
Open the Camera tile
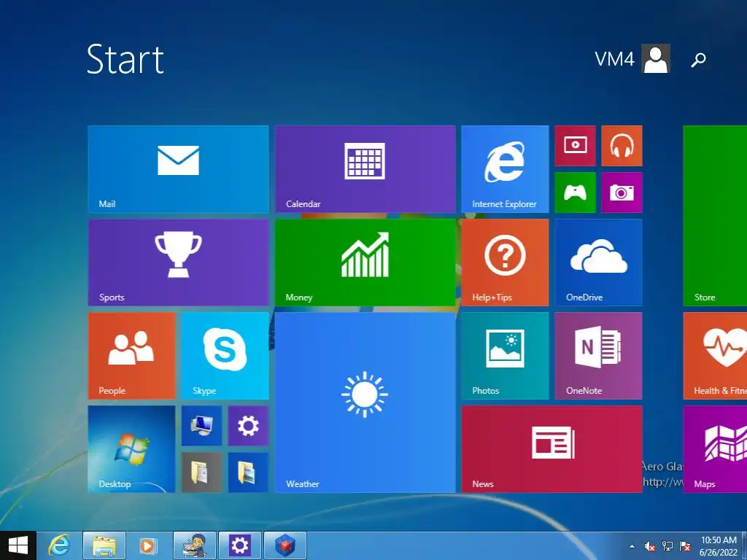click(622, 192)
